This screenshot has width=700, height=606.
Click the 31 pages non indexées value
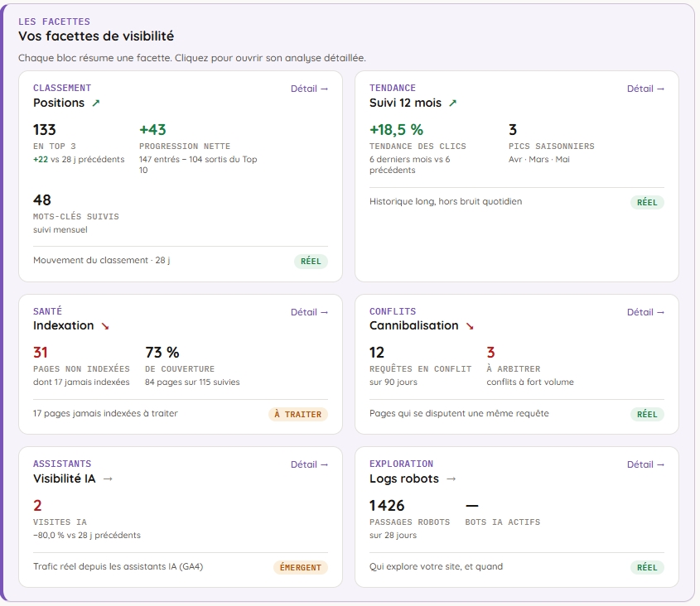[41, 353]
